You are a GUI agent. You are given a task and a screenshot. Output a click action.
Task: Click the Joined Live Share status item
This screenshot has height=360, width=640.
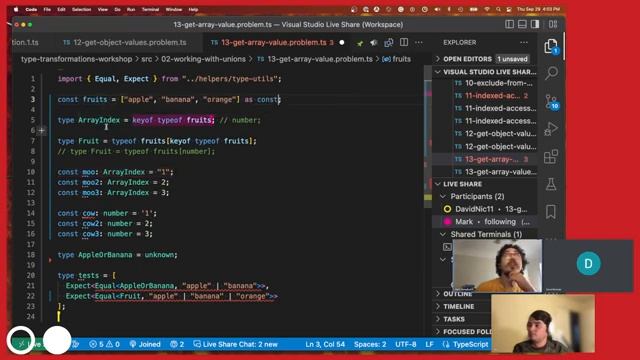(x=145, y=344)
